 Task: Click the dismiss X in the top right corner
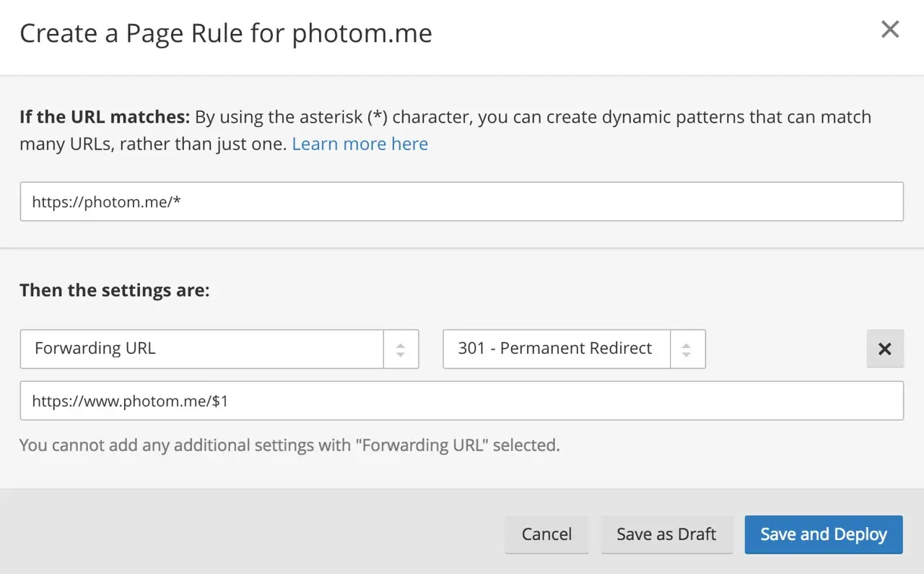tap(890, 30)
